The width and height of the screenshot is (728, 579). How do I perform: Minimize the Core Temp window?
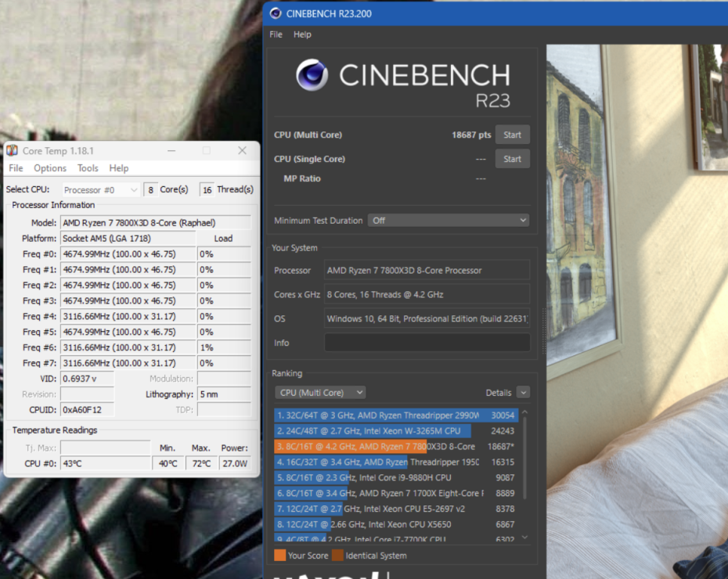pos(171,151)
